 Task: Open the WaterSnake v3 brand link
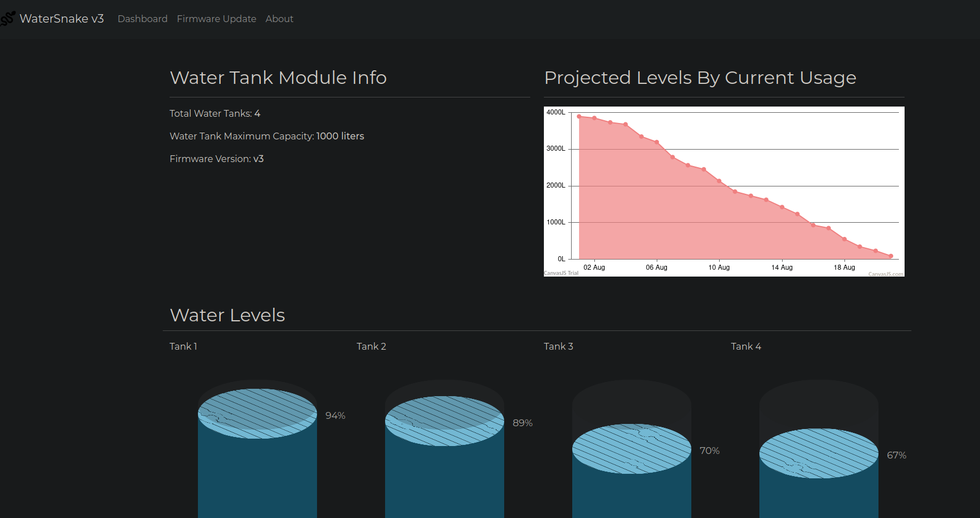point(62,19)
